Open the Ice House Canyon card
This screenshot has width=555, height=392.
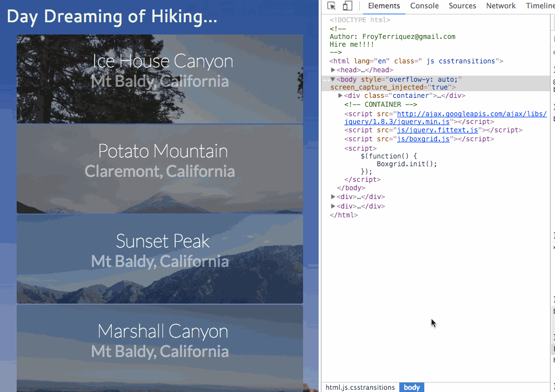[160, 79]
